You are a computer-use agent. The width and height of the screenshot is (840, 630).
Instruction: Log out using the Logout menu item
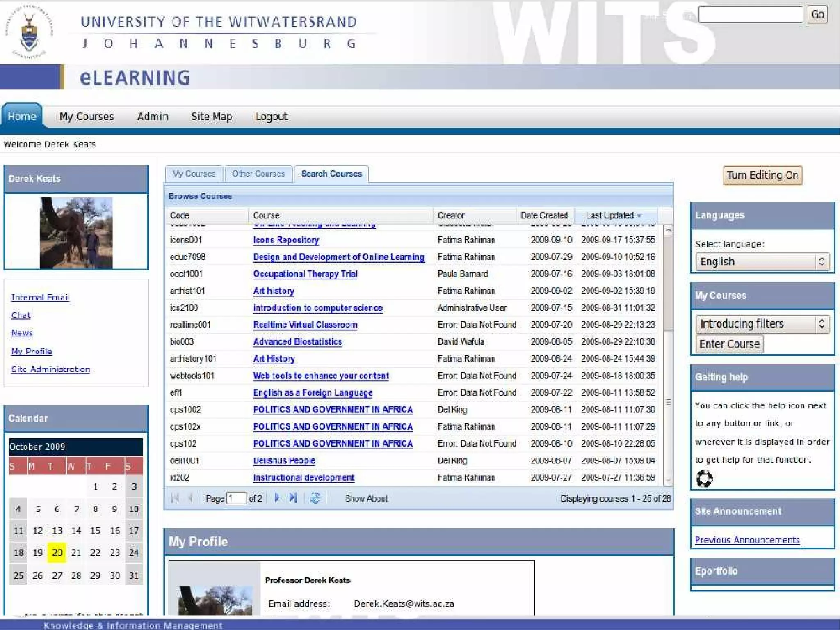click(x=272, y=117)
